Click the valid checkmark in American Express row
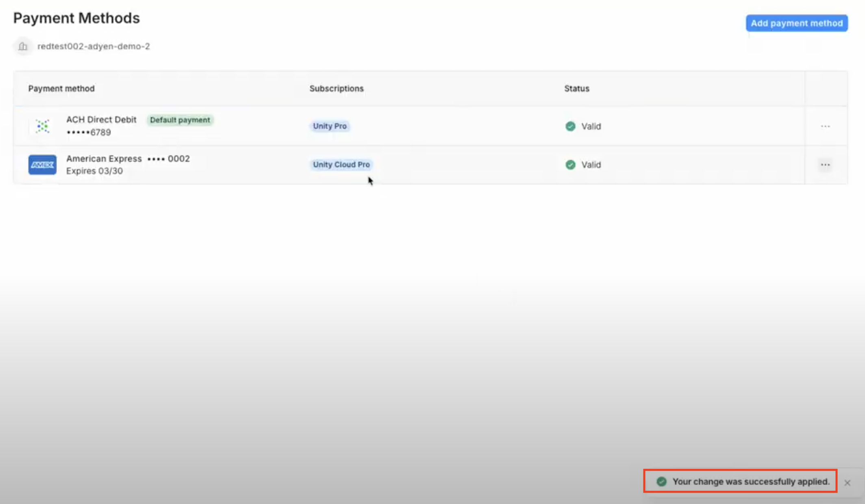The height and width of the screenshot is (504, 865). [x=570, y=165]
